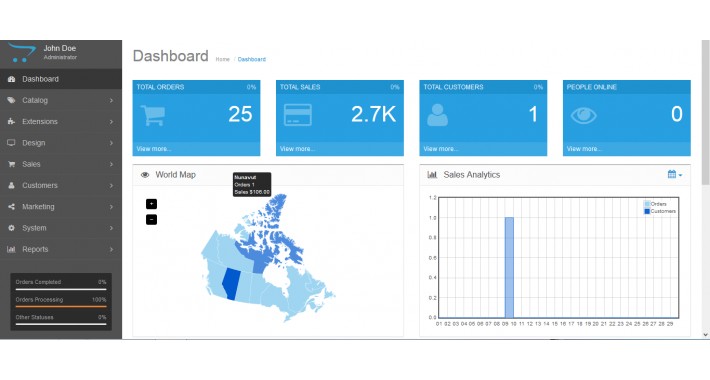Open the Design menu item
The width and height of the screenshot is (710, 380).
(x=61, y=143)
